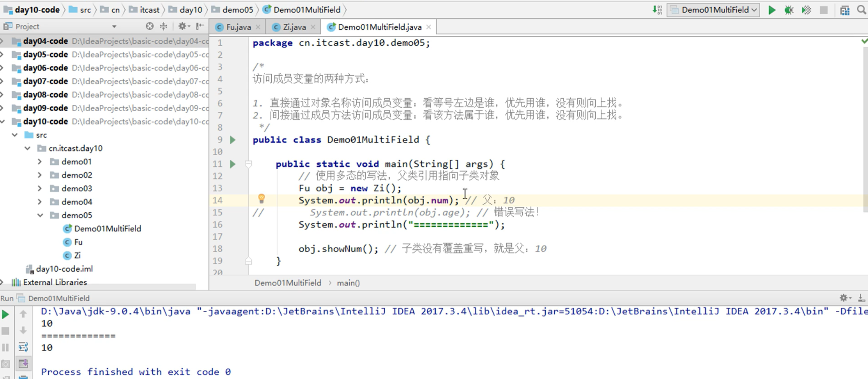
Task: Toggle Scroll to End in the console
Action: pyautogui.click(x=23, y=363)
